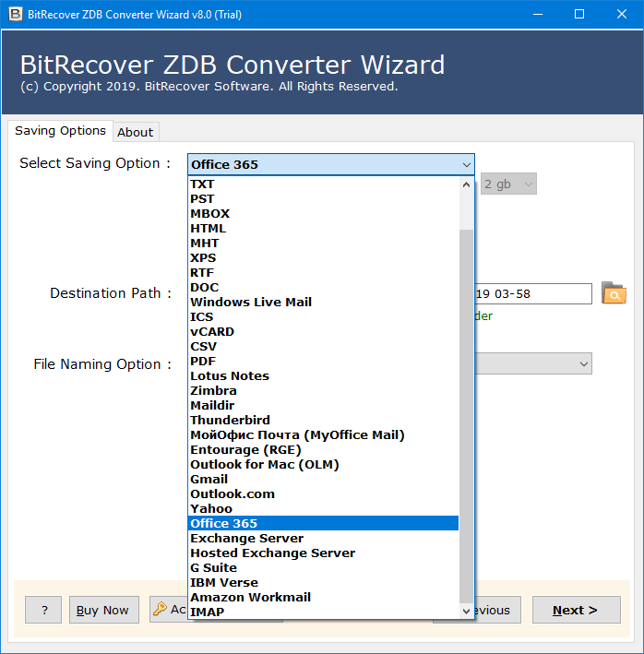
Task: Select Hosted Exchange Server entry
Action: (323, 553)
